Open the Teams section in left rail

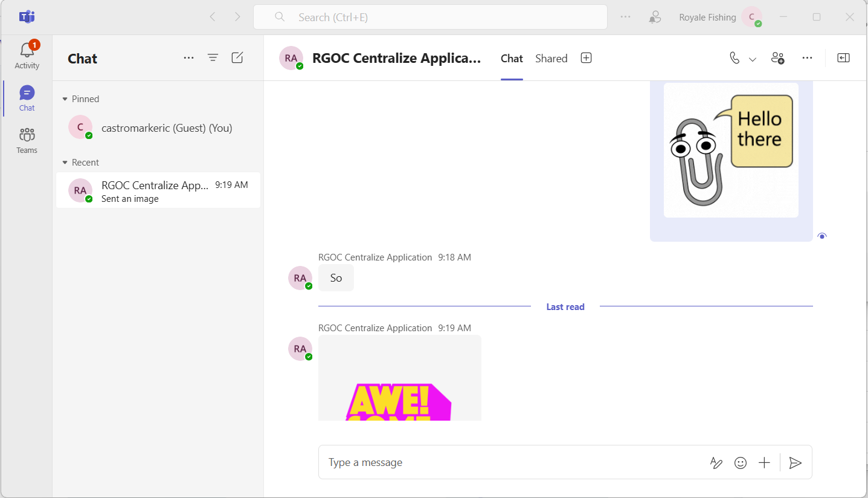coord(27,141)
